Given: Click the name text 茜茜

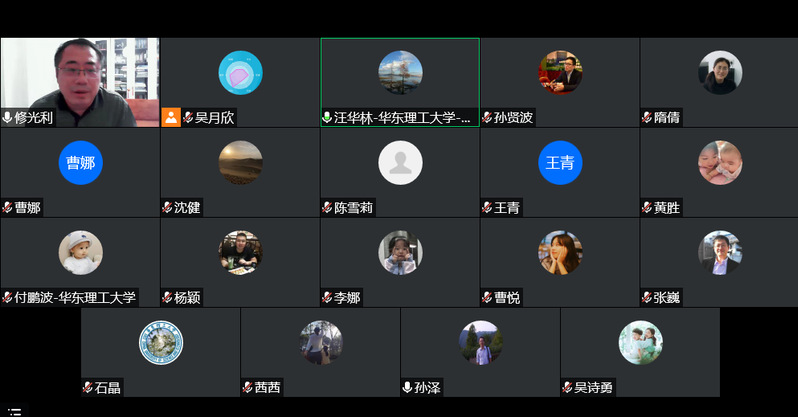Looking at the screenshot, I should [267, 387].
